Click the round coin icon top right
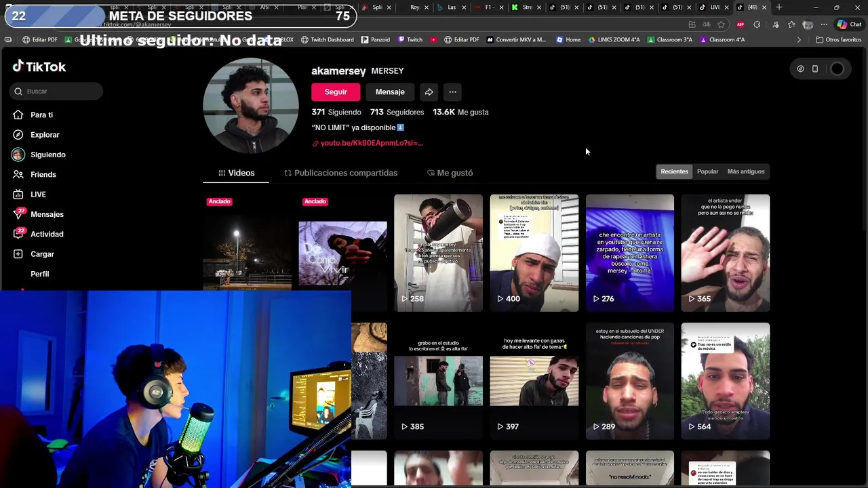 (800, 68)
